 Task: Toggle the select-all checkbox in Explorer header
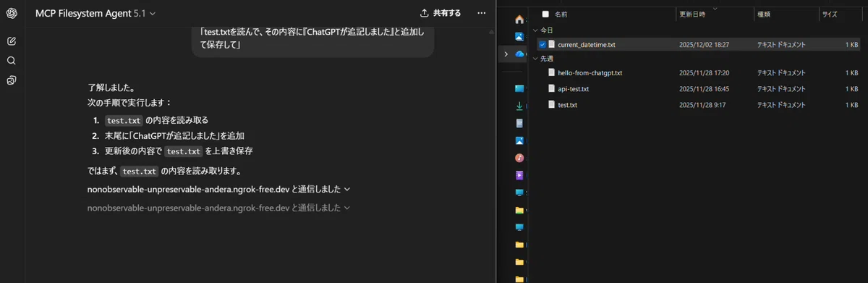[x=545, y=14]
